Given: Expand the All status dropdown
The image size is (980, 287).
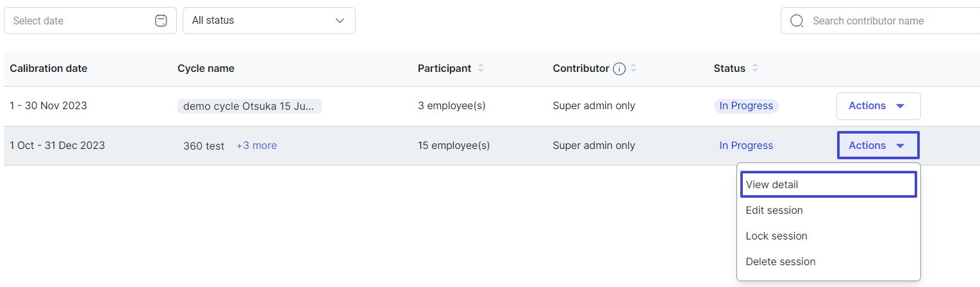Looking at the screenshot, I should [x=269, y=21].
